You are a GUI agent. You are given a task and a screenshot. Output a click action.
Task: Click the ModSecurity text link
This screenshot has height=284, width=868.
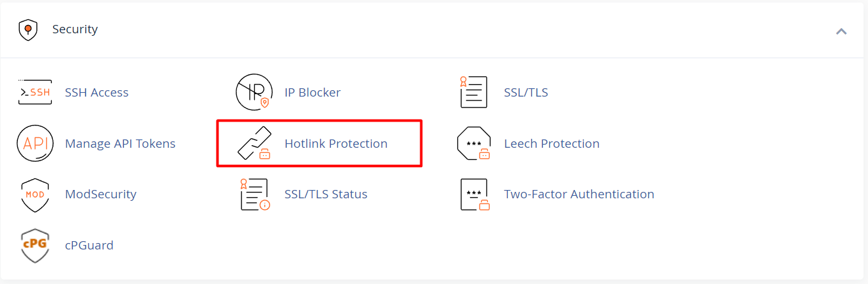pyautogui.click(x=101, y=194)
